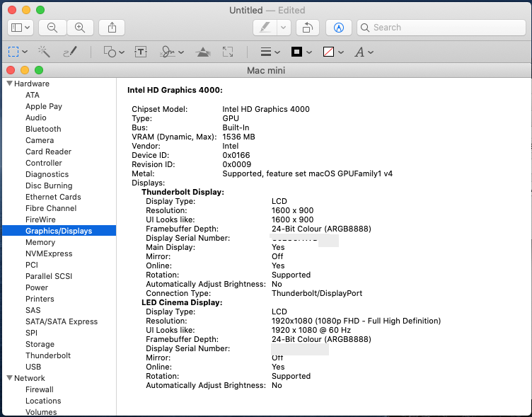Select Camera in the sidebar

pyautogui.click(x=40, y=140)
